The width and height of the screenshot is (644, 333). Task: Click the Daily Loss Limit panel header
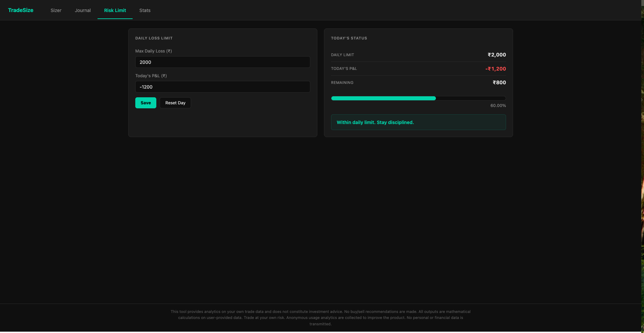pyautogui.click(x=154, y=38)
